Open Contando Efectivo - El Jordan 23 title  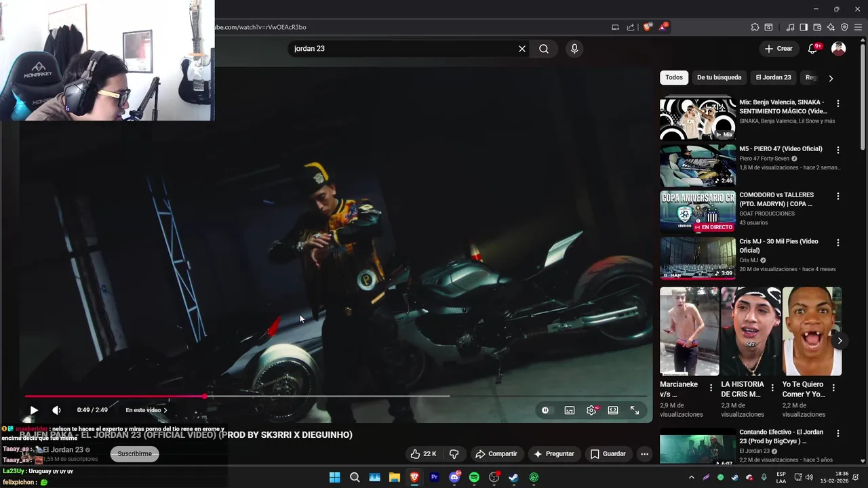[781, 436]
